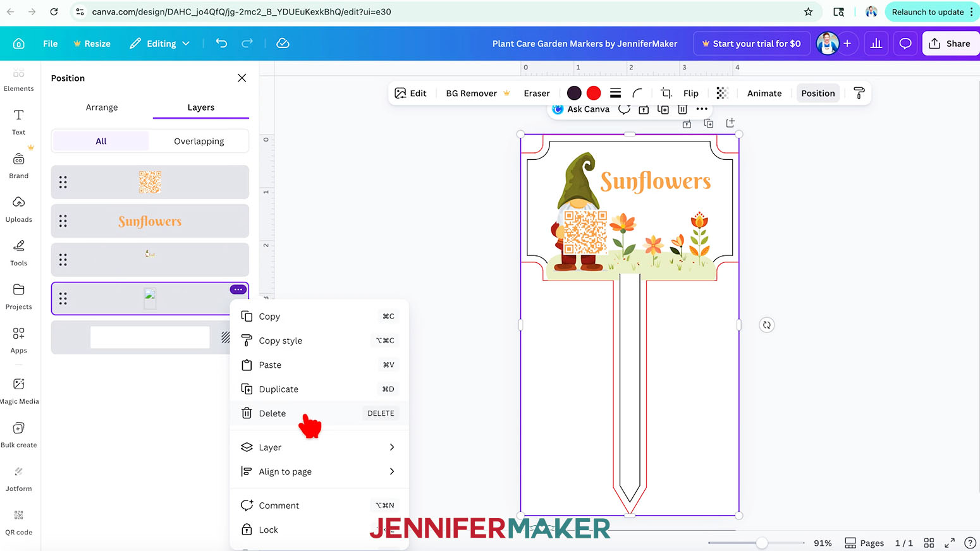This screenshot has width=980, height=551.
Task: Open transparency checkerboard icon
Action: [x=722, y=93]
